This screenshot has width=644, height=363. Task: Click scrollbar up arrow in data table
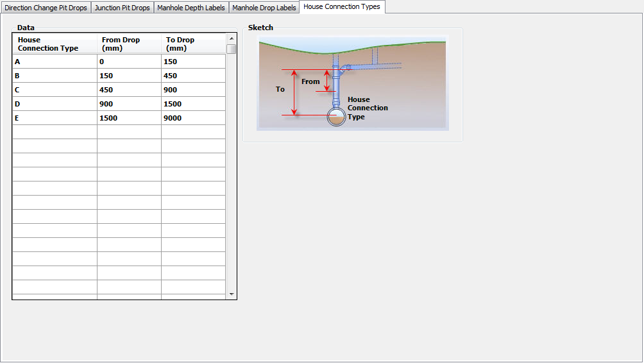pos(231,38)
